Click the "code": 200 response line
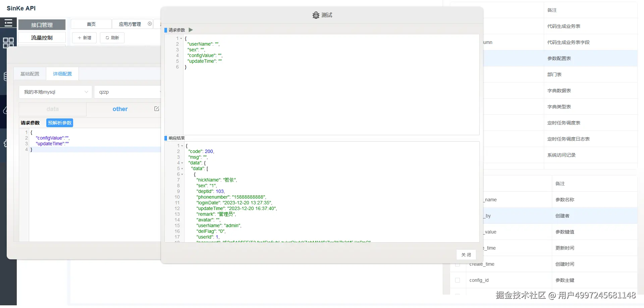The height and width of the screenshot is (308, 644). (201, 151)
